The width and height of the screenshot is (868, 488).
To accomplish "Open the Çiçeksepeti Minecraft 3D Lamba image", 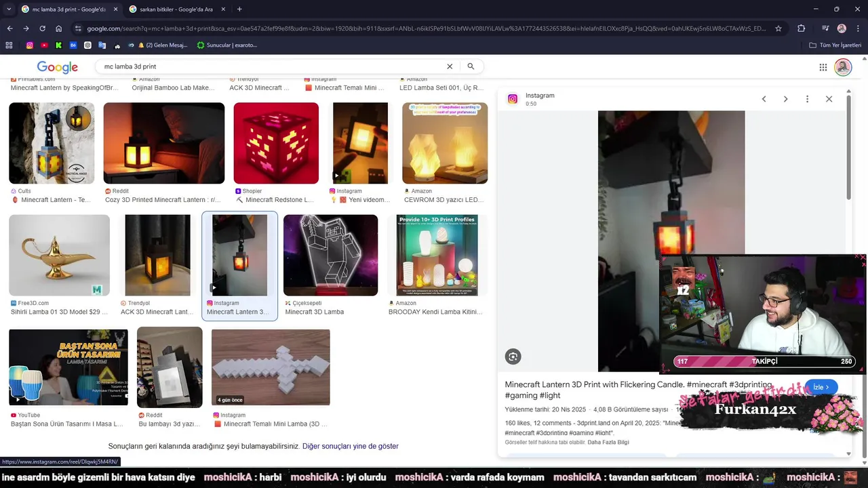I will coord(330,255).
